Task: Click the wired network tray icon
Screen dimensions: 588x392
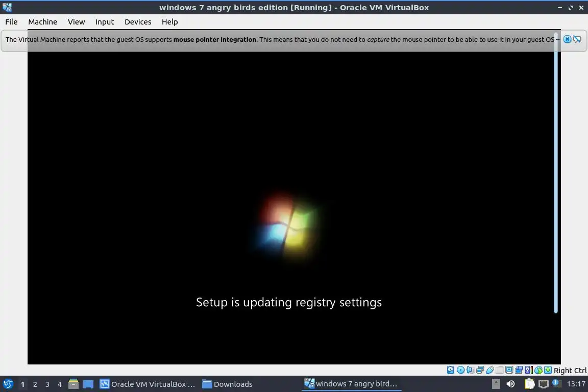Action: pos(544,384)
